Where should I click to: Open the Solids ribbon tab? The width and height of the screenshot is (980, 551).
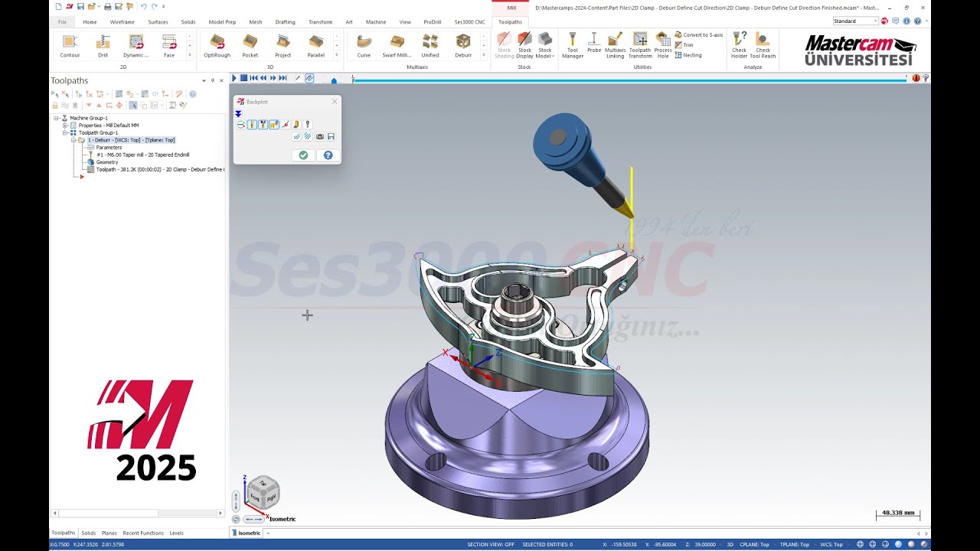(x=188, y=22)
